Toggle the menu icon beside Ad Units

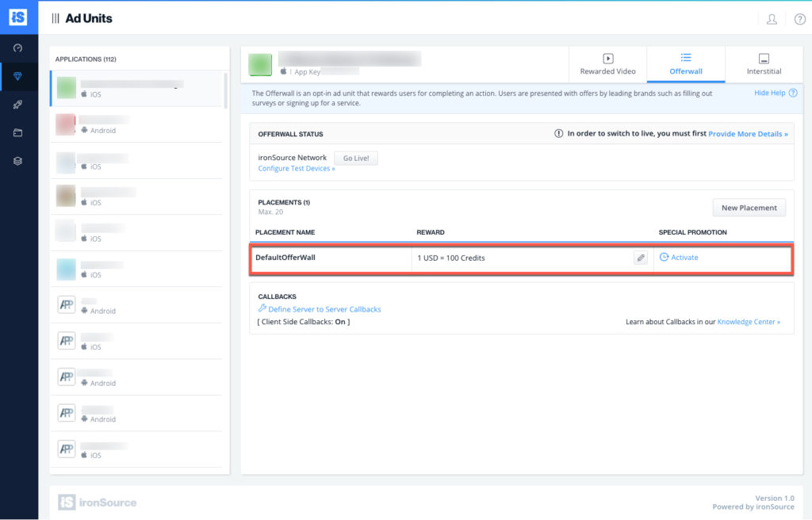(56, 18)
